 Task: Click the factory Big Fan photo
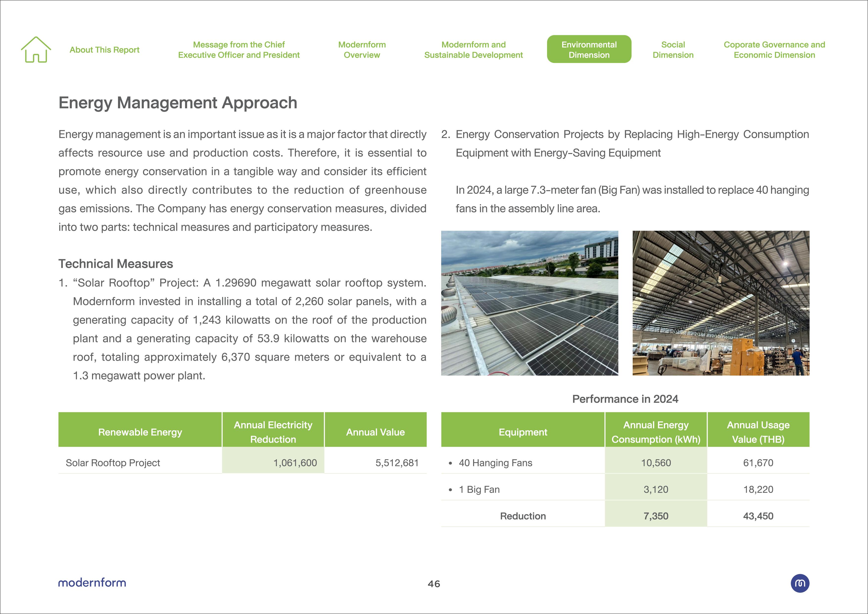(721, 303)
